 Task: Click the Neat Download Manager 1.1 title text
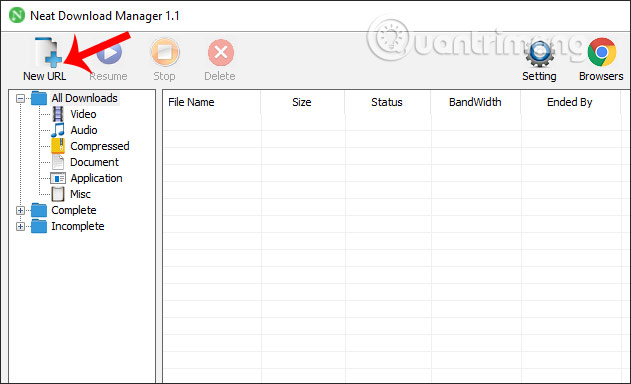point(105,16)
